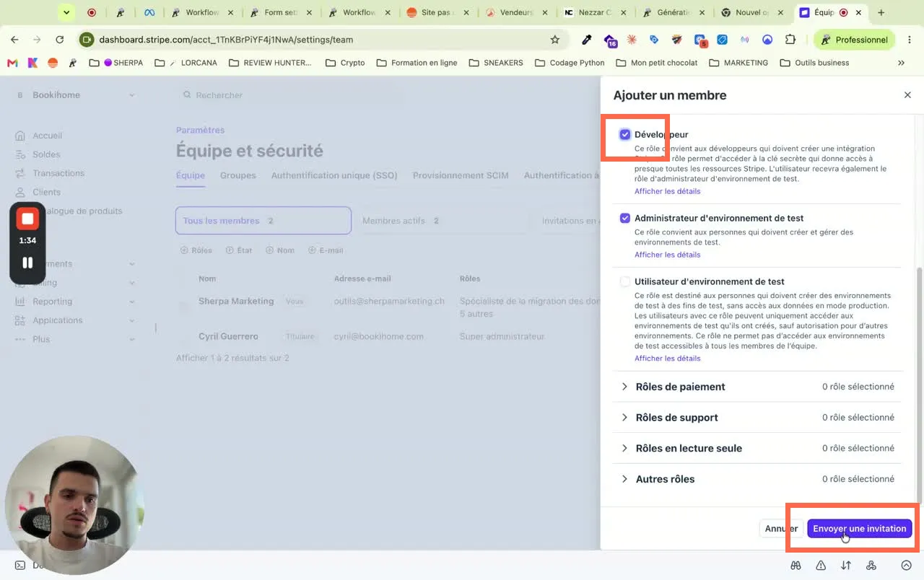This screenshot has width=924, height=580.
Task: Switch to the Nouvel browser tab
Action: point(752,12)
